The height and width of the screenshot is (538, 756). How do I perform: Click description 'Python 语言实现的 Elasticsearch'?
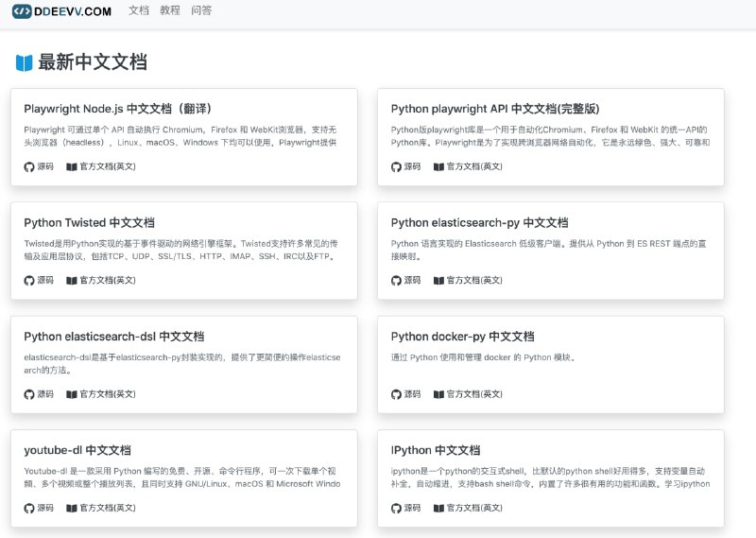549,250
